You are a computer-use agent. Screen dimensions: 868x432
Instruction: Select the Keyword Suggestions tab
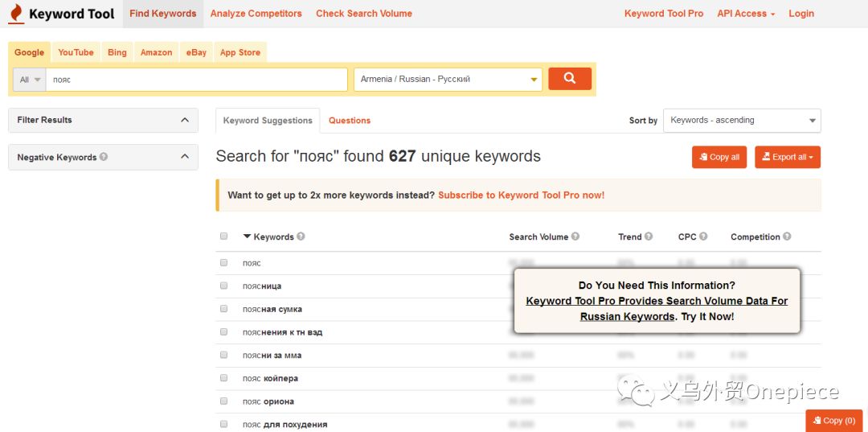[268, 120]
